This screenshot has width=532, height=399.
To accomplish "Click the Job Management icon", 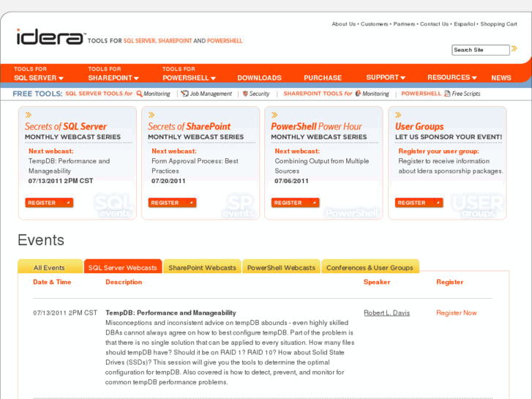I will point(184,94).
